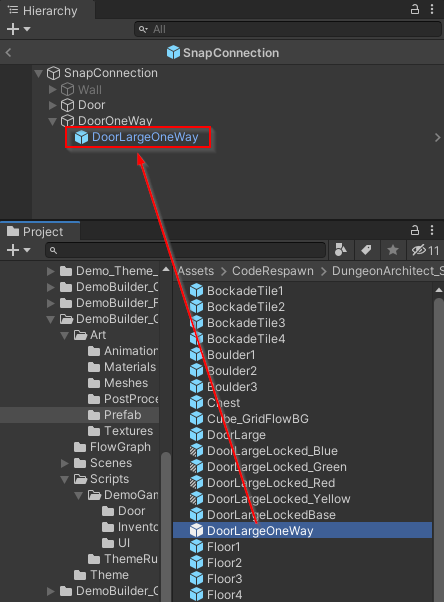
Task: Expand the Door object in Hierarchy
Action: (53, 105)
